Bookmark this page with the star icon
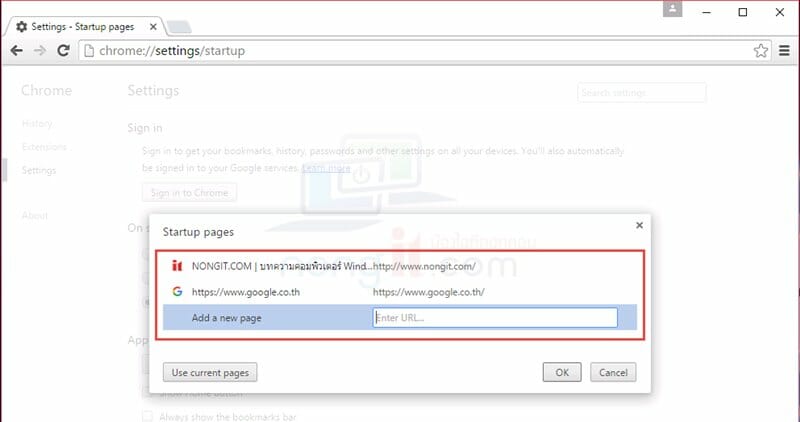Screen dimensions: 800x422 [x=760, y=51]
